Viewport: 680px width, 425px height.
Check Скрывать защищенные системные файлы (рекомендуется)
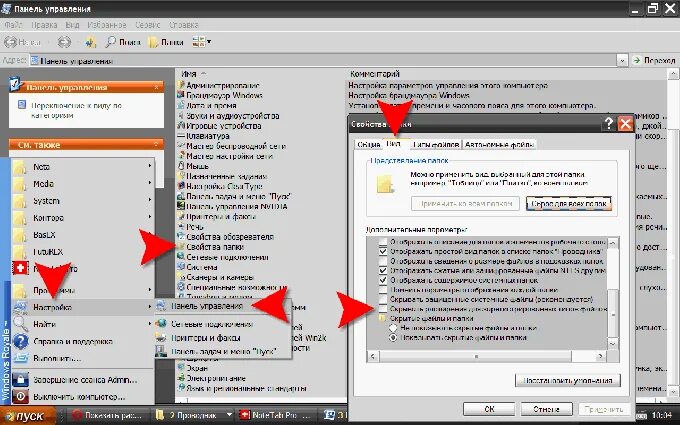point(383,299)
